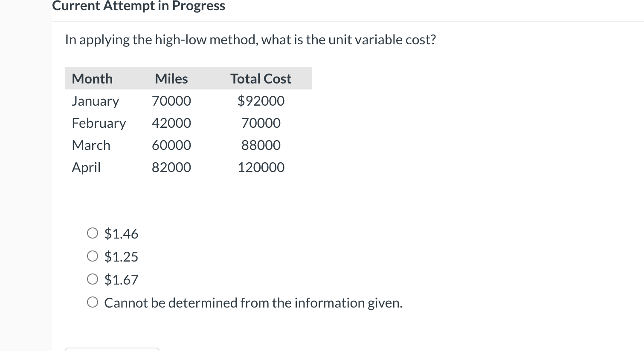This screenshot has height=351, width=644.
Task: Choose 'Cannot be determined from the information given'
Action: coord(93,302)
